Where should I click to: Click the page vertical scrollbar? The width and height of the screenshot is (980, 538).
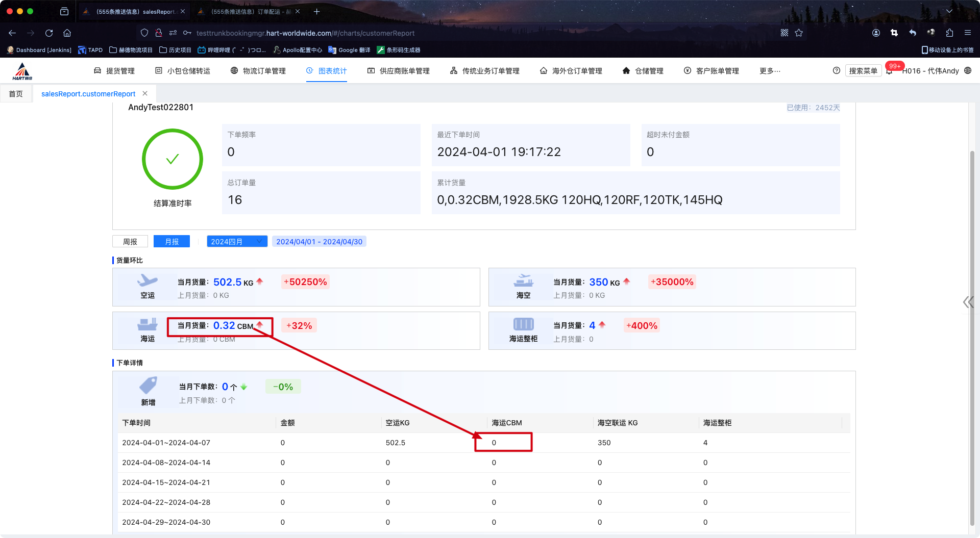[972, 337]
